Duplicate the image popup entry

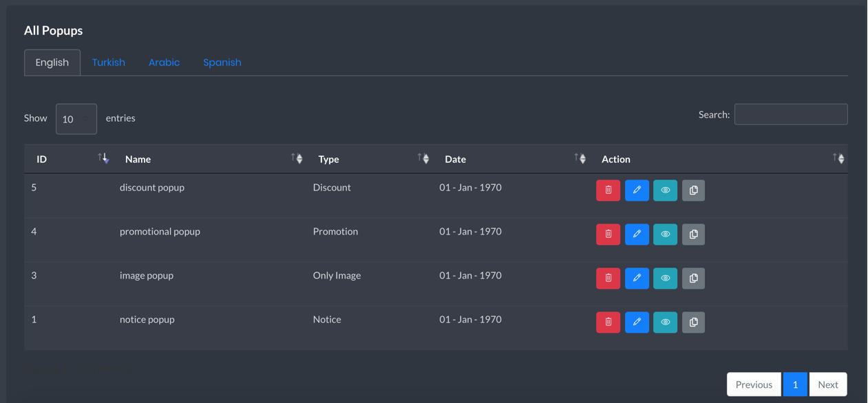pyautogui.click(x=693, y=279)
